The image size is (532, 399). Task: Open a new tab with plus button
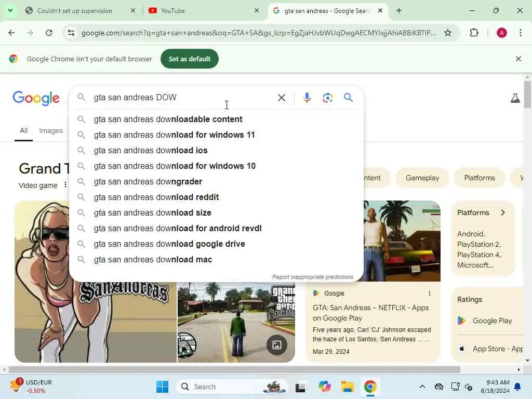(399, 10)
